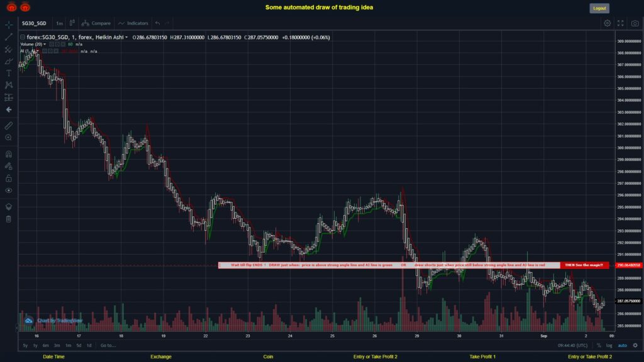Select the crosshair cursor tool

pos(9,25)
